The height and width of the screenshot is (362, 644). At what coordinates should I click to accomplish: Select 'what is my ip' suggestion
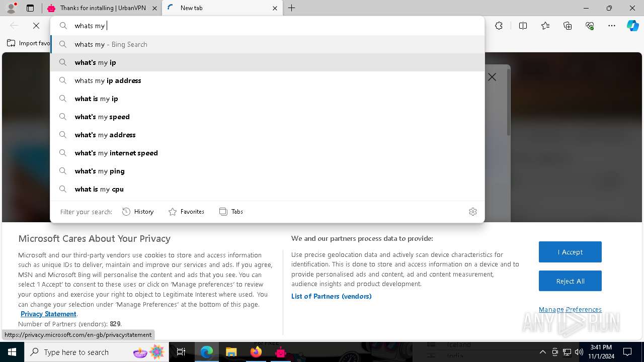coord(267,99)
